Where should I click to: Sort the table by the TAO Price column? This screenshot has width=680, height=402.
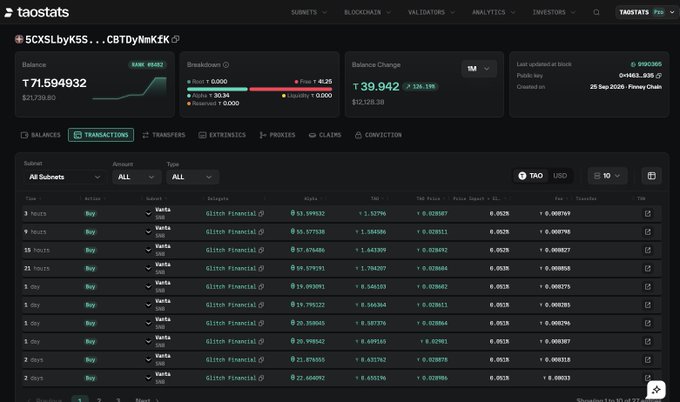(430, 199)
